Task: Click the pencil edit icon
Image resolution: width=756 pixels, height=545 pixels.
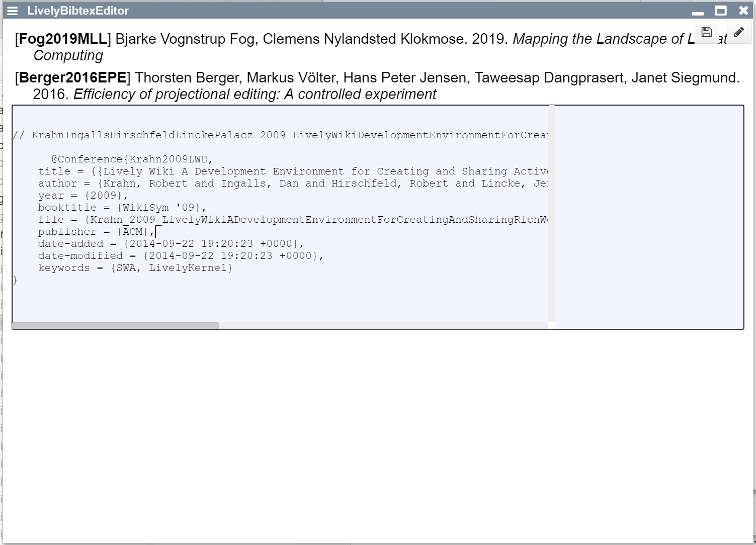Action: point(738,32)
